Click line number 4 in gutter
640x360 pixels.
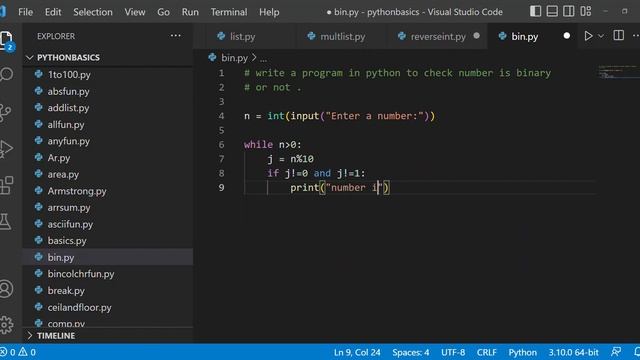coord(221,116)
